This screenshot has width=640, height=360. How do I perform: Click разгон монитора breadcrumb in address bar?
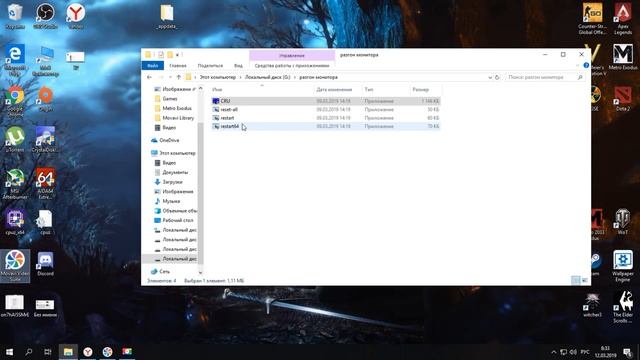(x=318, y=77)
